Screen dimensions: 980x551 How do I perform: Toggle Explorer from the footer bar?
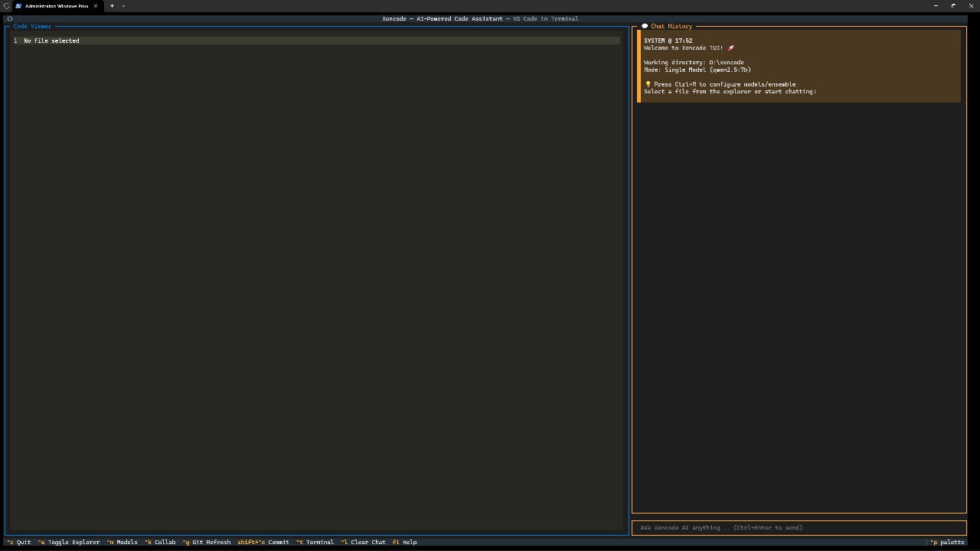69,542
